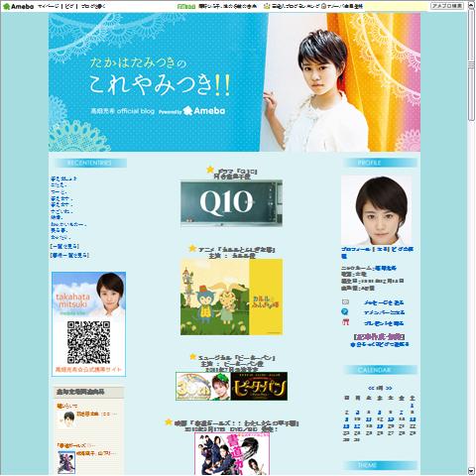
Task: Click the red gift present icon
Action: click(345, 322)
